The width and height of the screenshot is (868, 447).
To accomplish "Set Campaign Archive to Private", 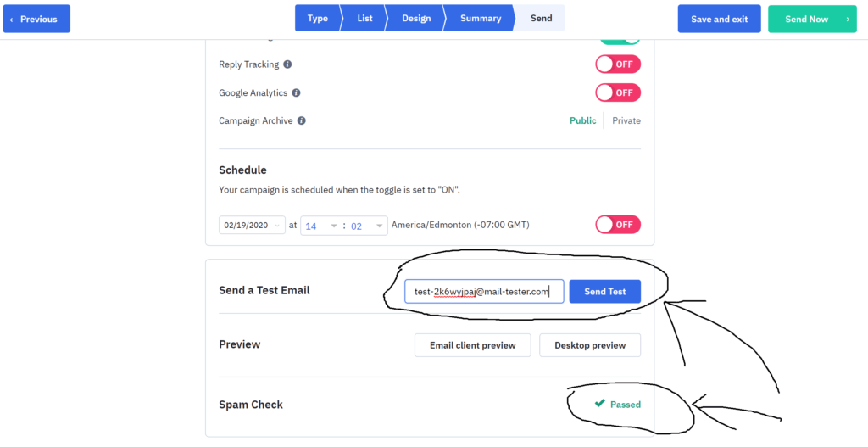I will tap(626, 120).
